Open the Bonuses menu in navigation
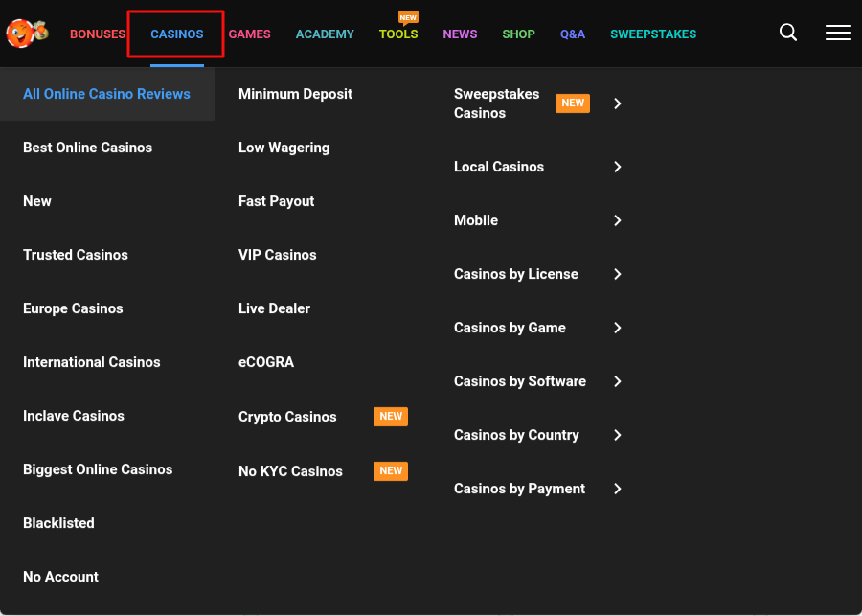Image resolution: width=862 pixels, height=616 pixels. pos(98,34)
